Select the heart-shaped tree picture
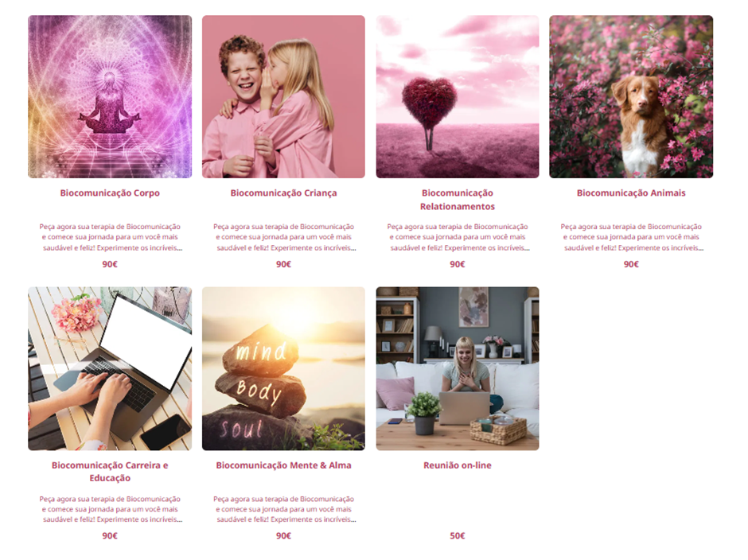 [x=458, y=97]
